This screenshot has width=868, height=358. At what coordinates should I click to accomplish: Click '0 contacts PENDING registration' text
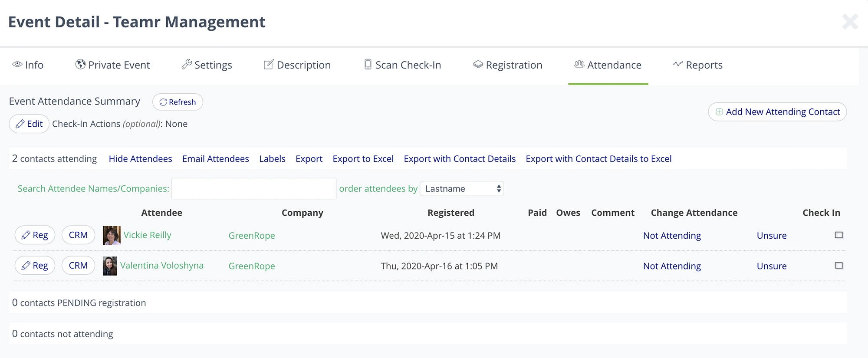(x=79, y=303)
